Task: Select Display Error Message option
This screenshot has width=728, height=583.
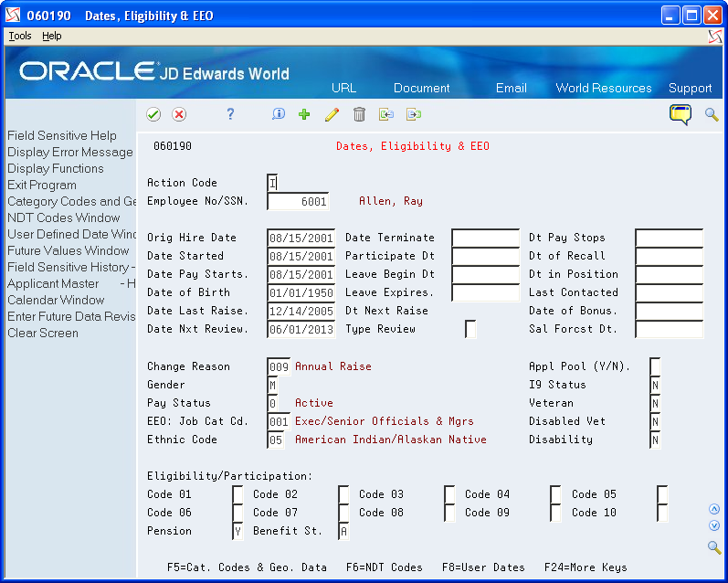Action: pos(70,152)
